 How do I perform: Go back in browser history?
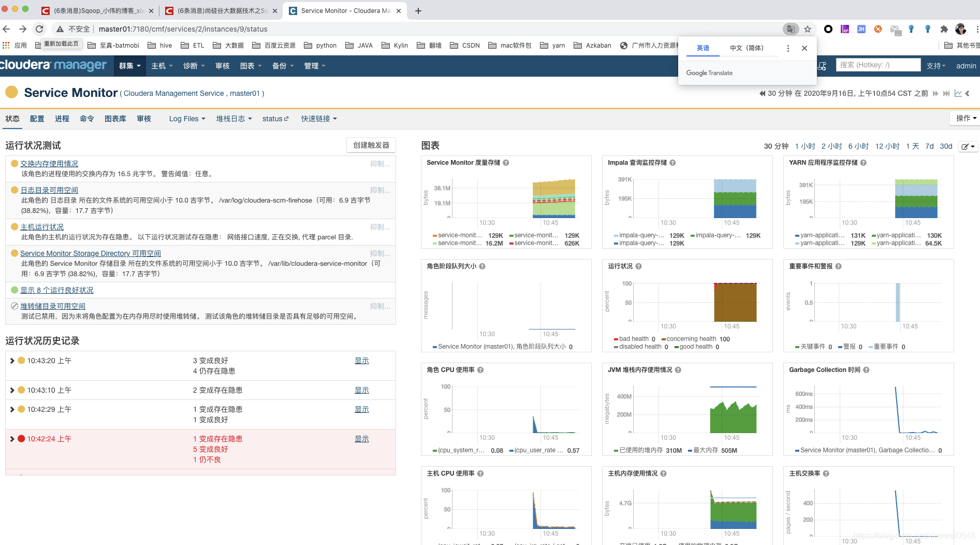point(6,29)
